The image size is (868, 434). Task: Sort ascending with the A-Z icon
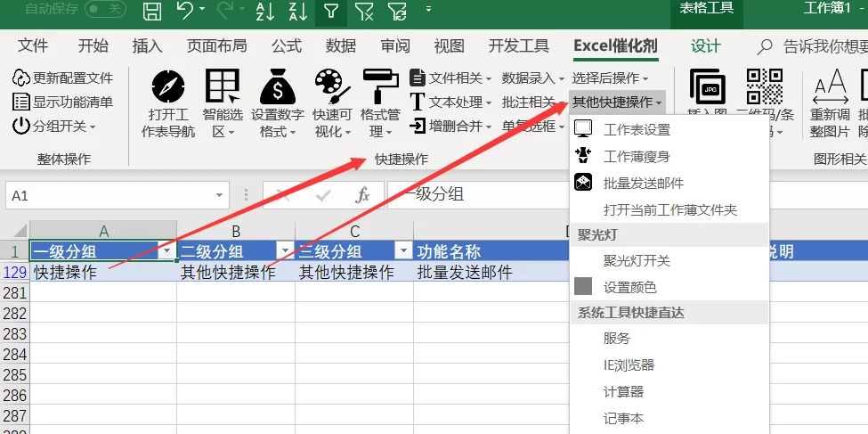pyautogui.click(x=265, y=11)
